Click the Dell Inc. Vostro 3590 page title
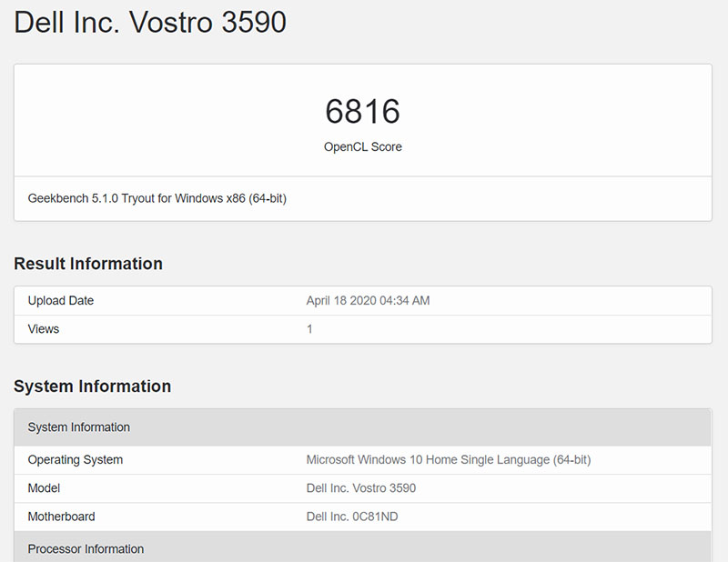Screen dimensions: 728x562 tap(149, 23)
